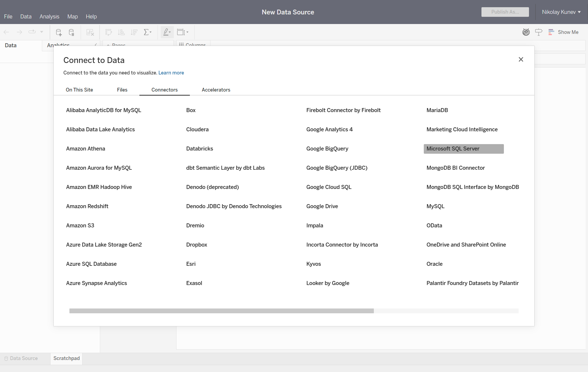This screenshot has width=588, height=372.
Task: Open the Analysis menu
Action: tap(49, 17)
